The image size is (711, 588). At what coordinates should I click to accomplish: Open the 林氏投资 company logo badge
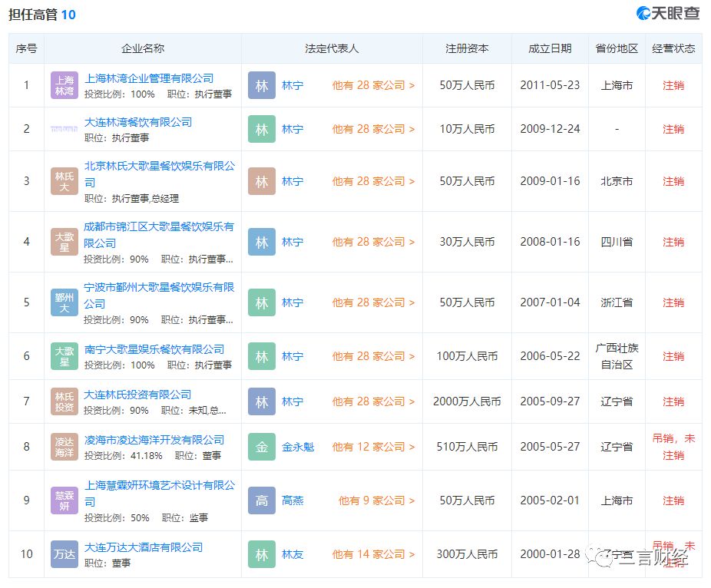pyautogui.click(x=64, y=401)
